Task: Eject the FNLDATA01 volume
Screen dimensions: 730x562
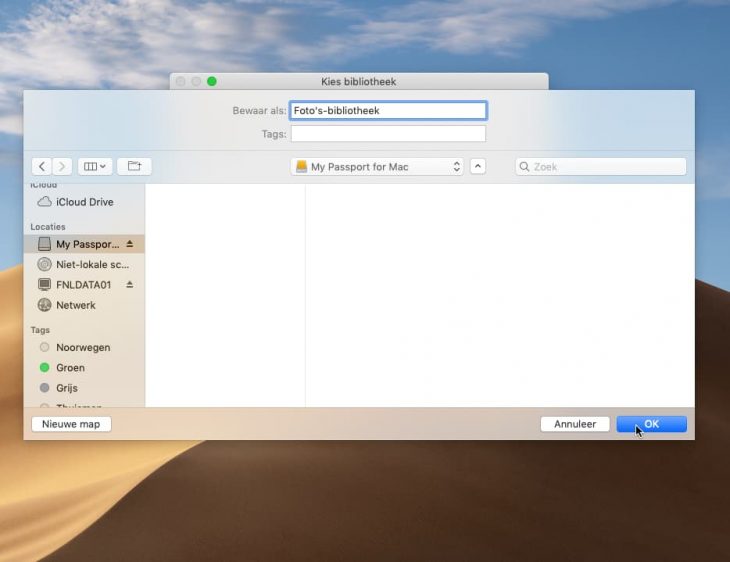Action: pyautogui.click(x=130, y=285)
